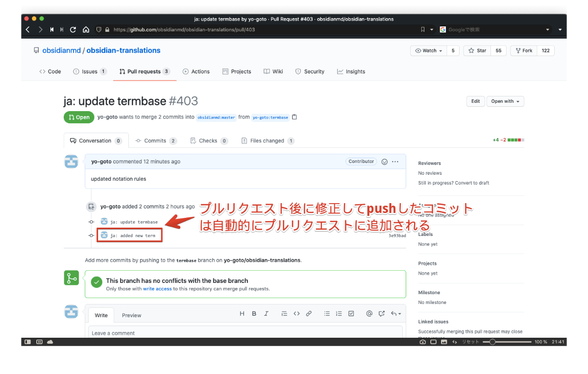Open the Wiki tab
The height and width of the screenshot is (374, 588).
click(273, 71)
